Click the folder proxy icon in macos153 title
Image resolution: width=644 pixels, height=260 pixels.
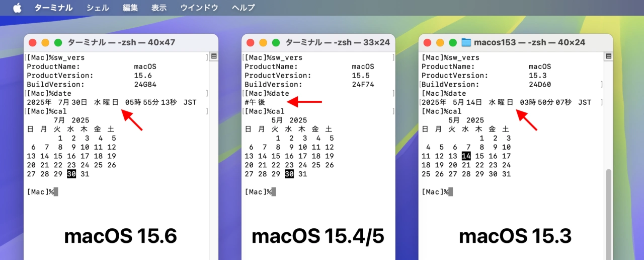pos(466,42)
